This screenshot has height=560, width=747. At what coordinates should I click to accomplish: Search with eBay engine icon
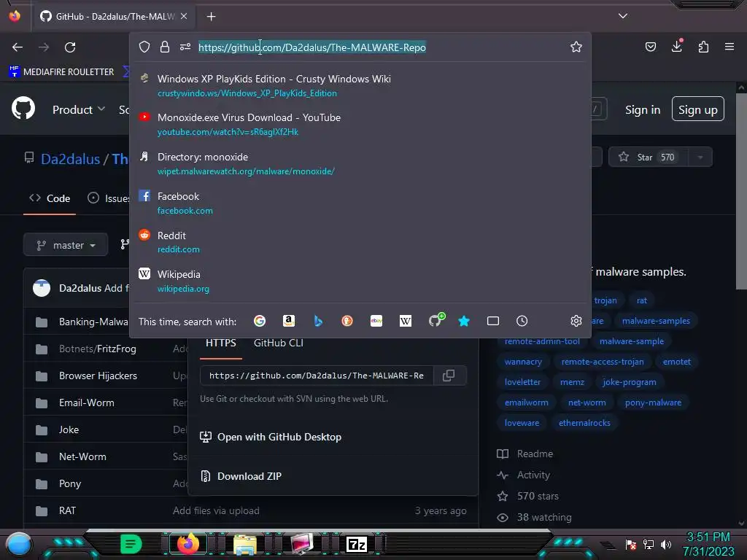click(x=376, y=321)
